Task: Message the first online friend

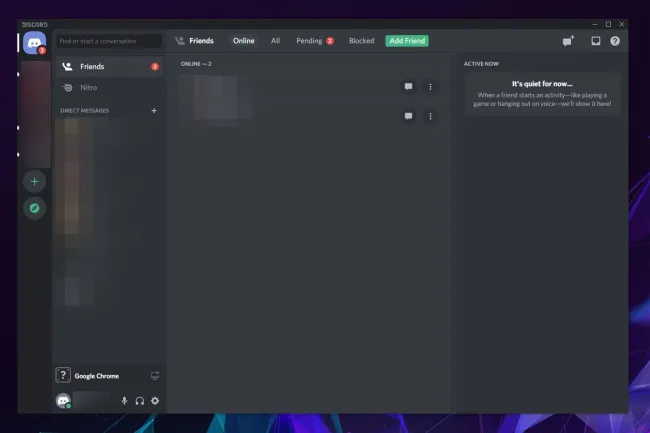Action: pyautogui.click(x=408, y=87)
